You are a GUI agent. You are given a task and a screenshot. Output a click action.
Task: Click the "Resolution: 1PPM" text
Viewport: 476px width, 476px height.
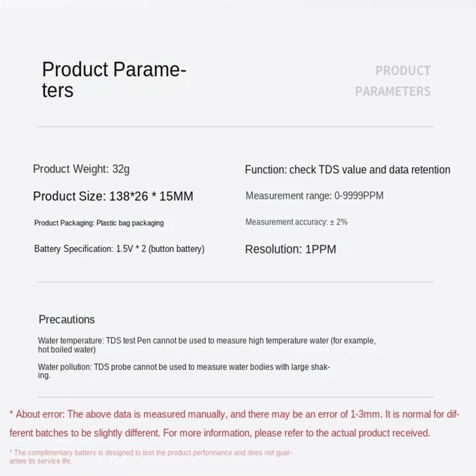click(x=290, y=249)
